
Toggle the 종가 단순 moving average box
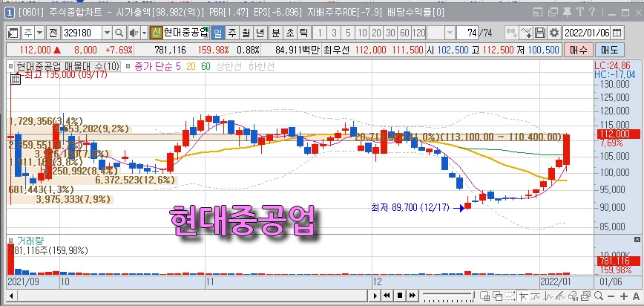click(128, 66)
